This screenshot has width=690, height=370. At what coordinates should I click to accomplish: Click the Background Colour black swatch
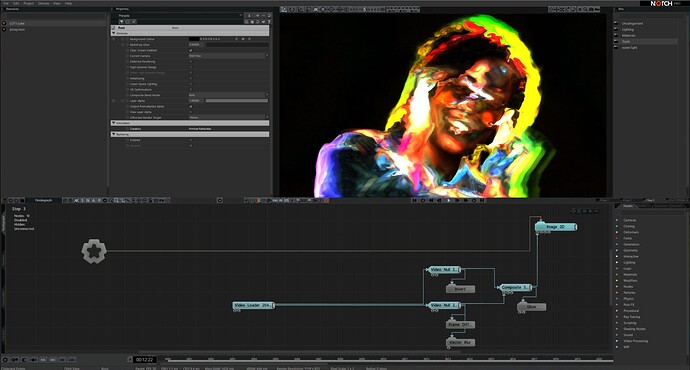coord(194,39)
